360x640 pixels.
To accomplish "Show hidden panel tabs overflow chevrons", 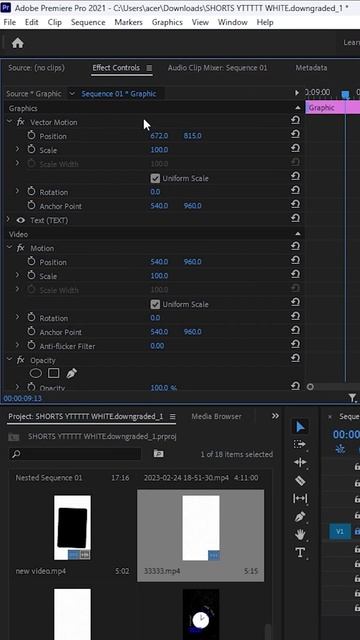I will coord(276,416).
